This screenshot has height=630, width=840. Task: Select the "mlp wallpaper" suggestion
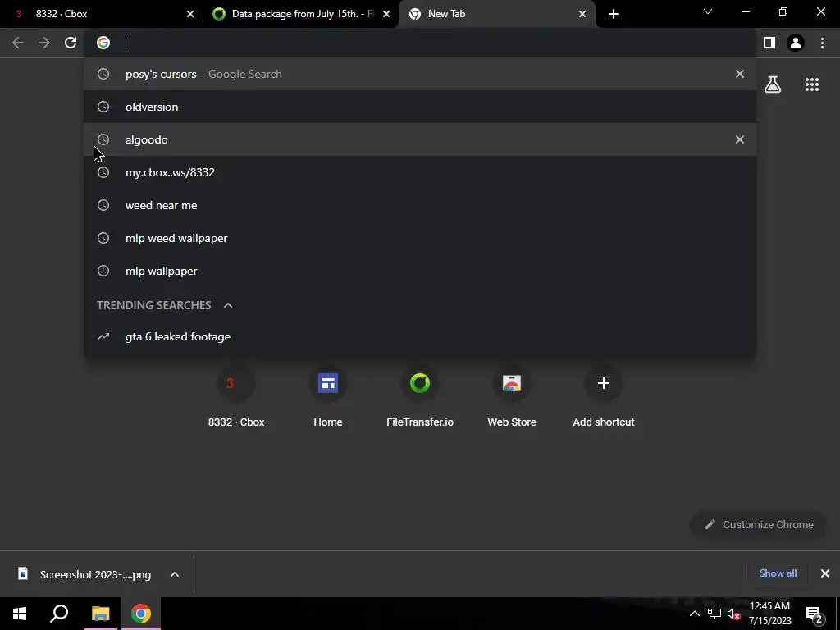point(420,271)
